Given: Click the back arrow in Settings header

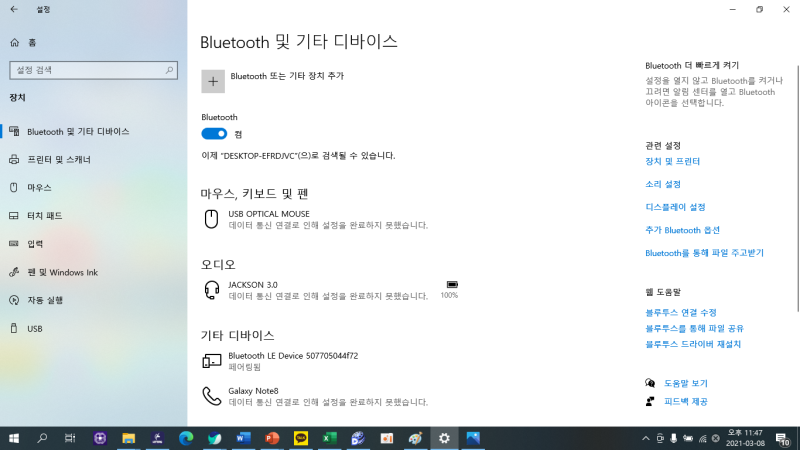Looking at the screenshot, I should pos(14,9).
